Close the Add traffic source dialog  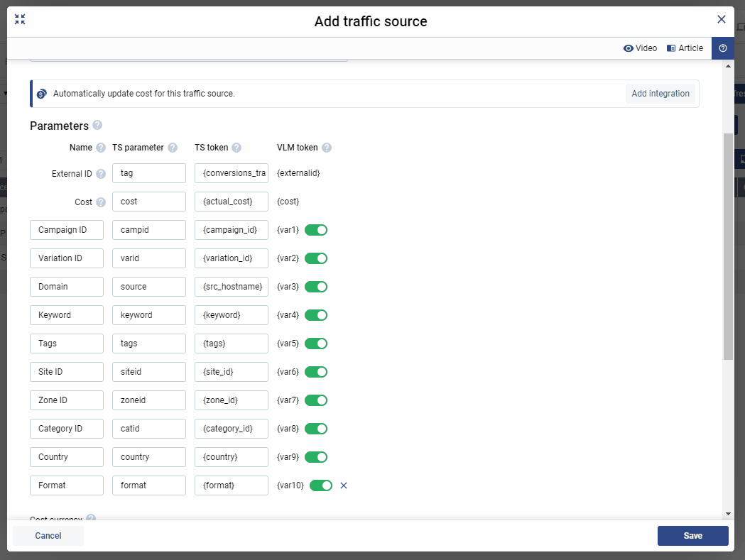click(722, 19)
